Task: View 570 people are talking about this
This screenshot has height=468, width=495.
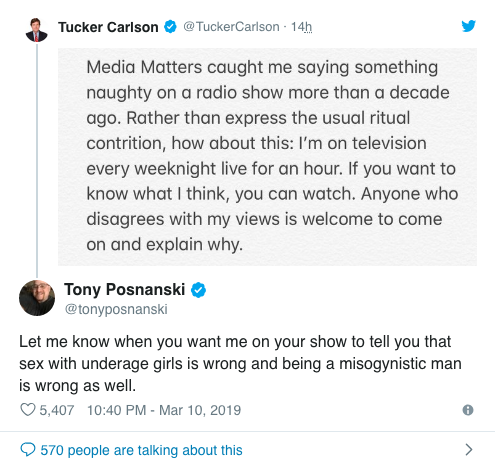Action: (141, 450)
